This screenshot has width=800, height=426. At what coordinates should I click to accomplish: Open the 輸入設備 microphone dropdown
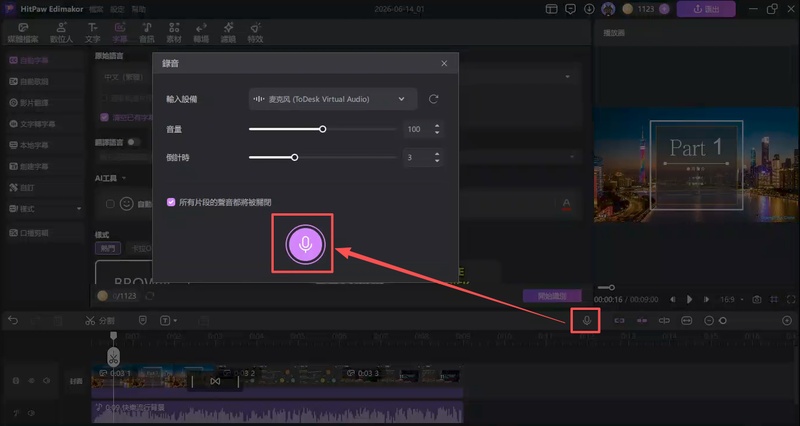[x=333, y=99]
